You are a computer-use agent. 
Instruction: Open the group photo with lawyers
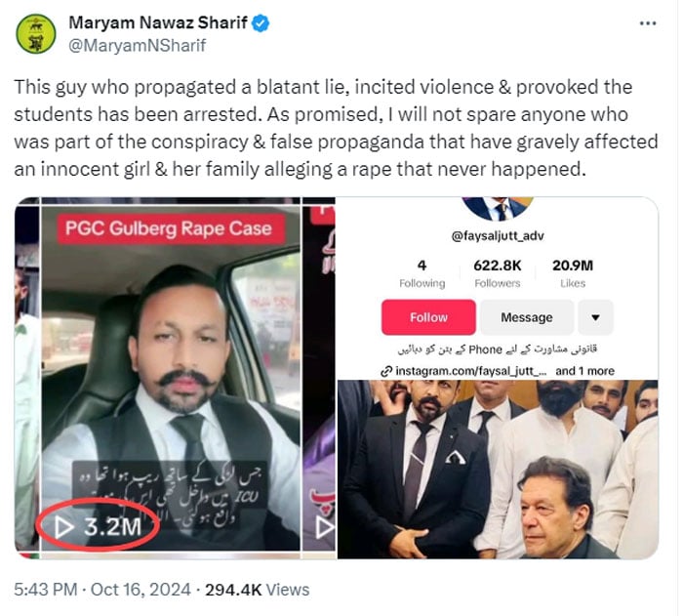(x=498, y=470)
